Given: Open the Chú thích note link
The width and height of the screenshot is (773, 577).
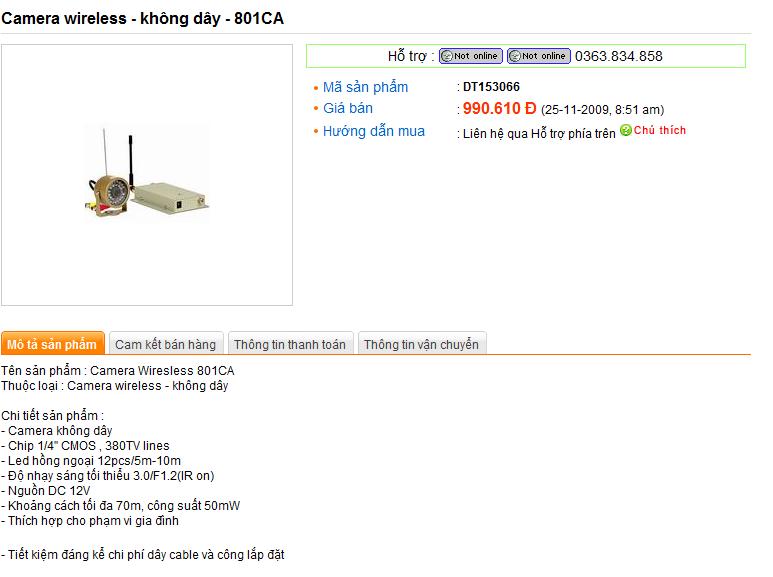Looking at the screenshot, I should (660, 131).
